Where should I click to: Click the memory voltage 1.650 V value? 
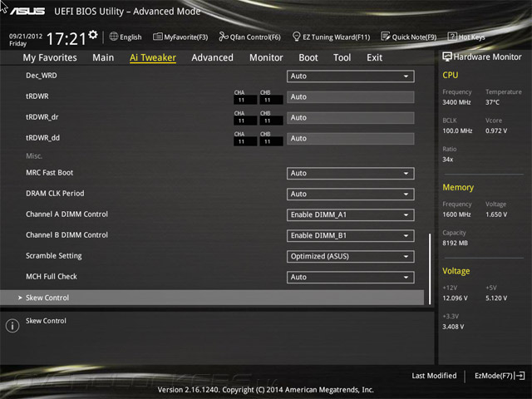pos(496,214)
